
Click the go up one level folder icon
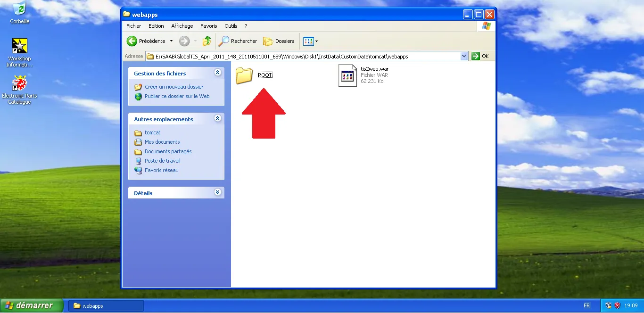coord(206,41)
